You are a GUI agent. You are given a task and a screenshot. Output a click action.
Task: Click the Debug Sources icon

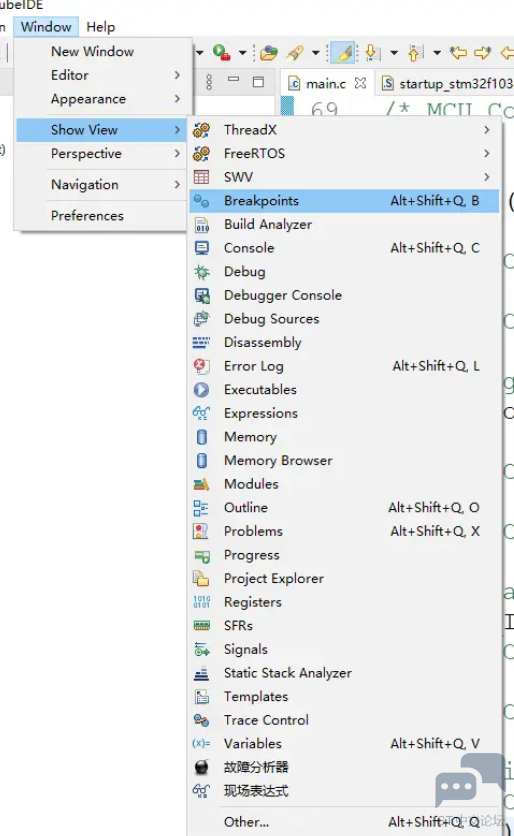tap(202, 319)
